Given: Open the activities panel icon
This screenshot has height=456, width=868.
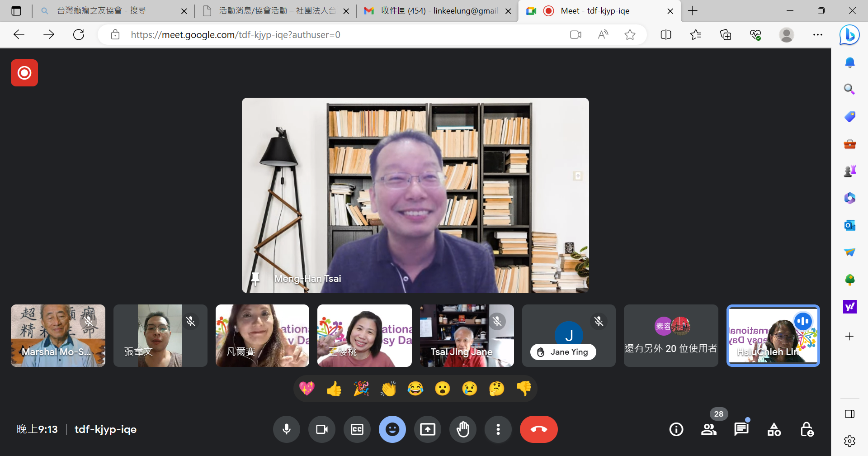Looking at the screenshot, I should point(774,429).
